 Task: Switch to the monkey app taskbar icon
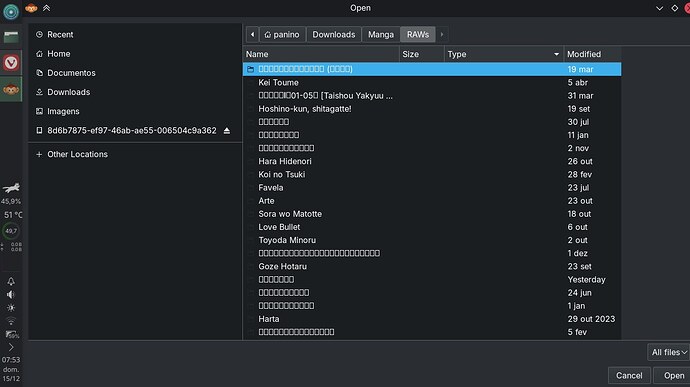11,89
